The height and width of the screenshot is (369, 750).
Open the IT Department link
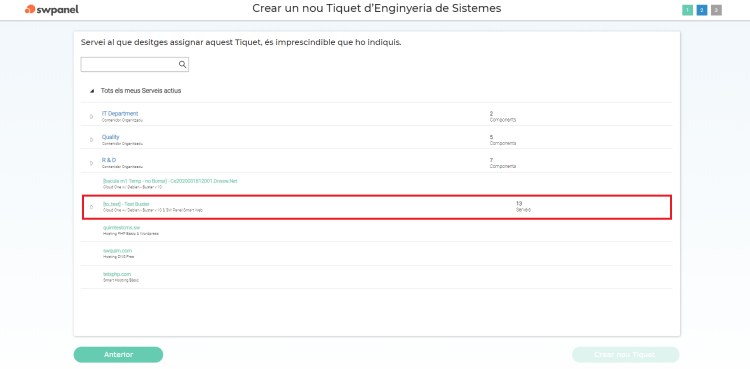pos(120,113)
